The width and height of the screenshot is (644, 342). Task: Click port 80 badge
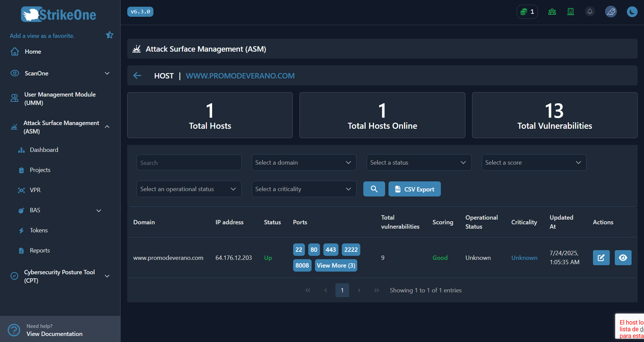point(314,250)
